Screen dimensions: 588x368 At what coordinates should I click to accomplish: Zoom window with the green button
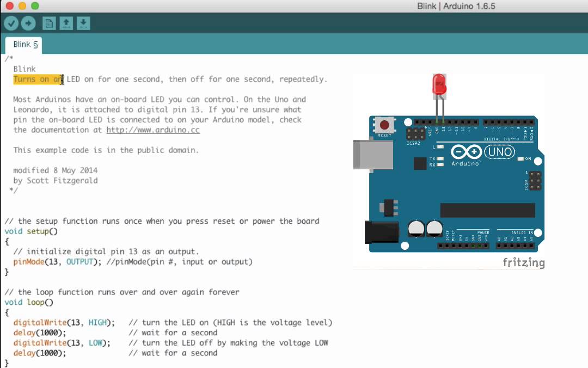pos(35,6)
